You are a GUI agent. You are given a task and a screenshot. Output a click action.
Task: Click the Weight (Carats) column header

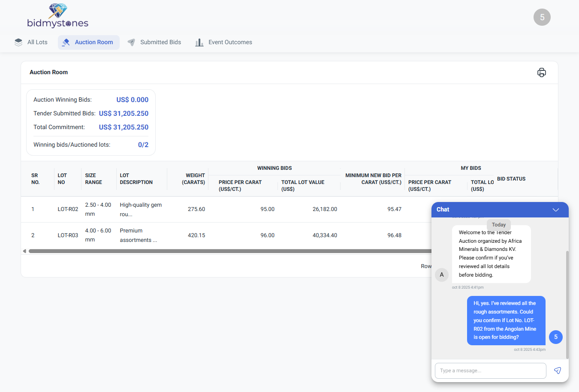tap(193, 179)
